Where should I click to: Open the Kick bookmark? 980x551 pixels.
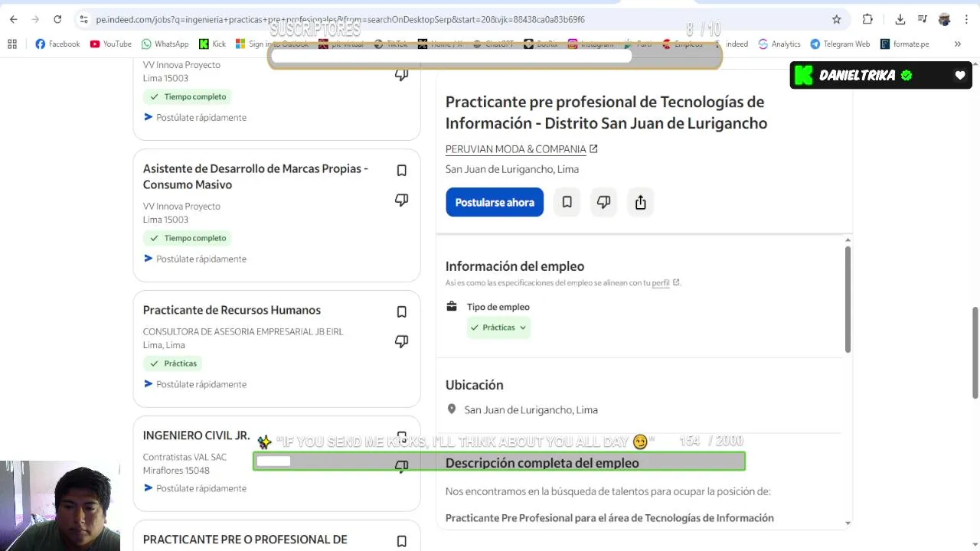pyautogui.click(x=212, y=44)
